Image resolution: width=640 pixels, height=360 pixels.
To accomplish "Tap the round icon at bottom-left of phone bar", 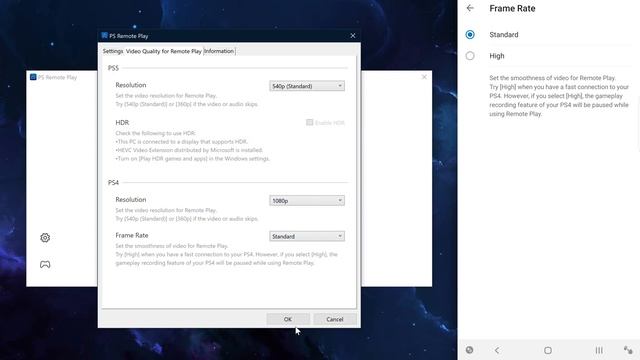I will (469, 350).
